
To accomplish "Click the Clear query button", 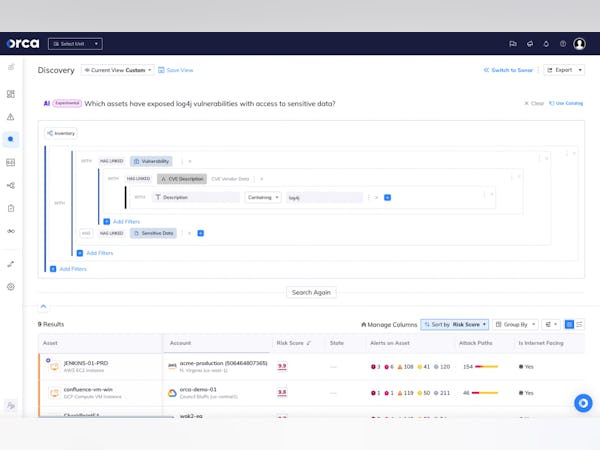I will (x=534, y=103).
